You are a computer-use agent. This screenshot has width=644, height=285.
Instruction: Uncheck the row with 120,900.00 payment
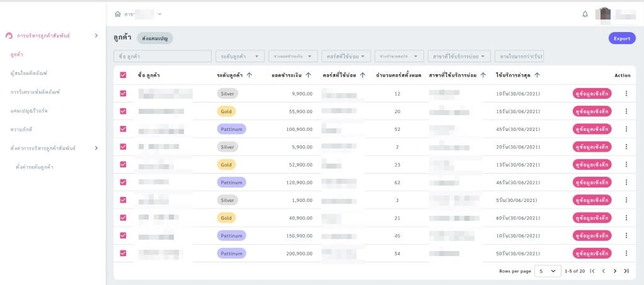[124, 182]
